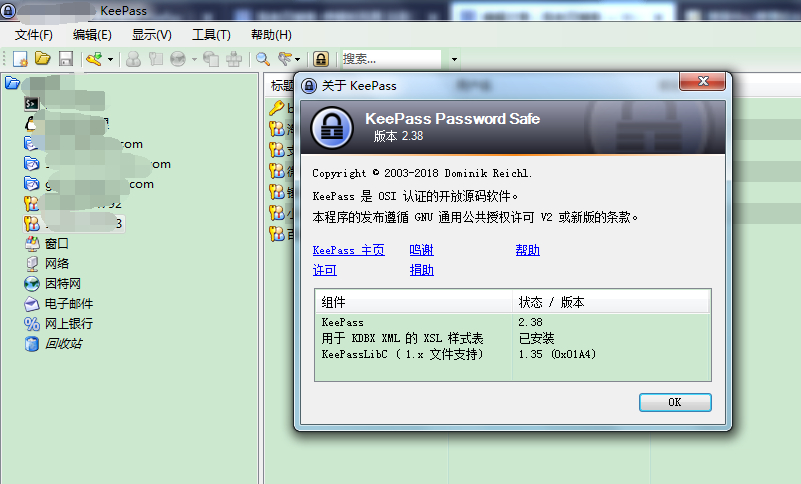The image size is (801, 484).
Task: Open the 帮助 link in About dialog
Action: point(528,250)
